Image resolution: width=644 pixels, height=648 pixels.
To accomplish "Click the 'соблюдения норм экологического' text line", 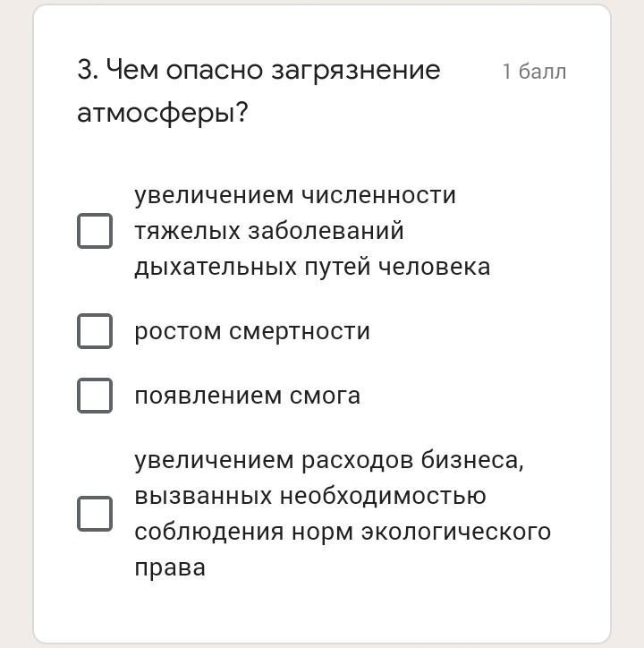I will pyautogui.click(x=343, y=532).
